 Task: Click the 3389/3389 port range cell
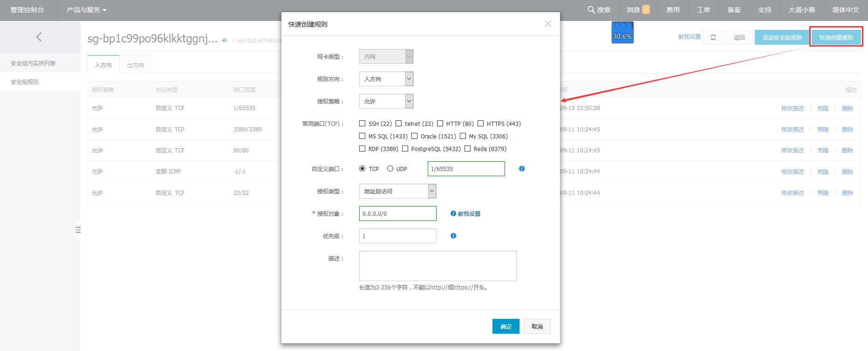click(247, 129)
